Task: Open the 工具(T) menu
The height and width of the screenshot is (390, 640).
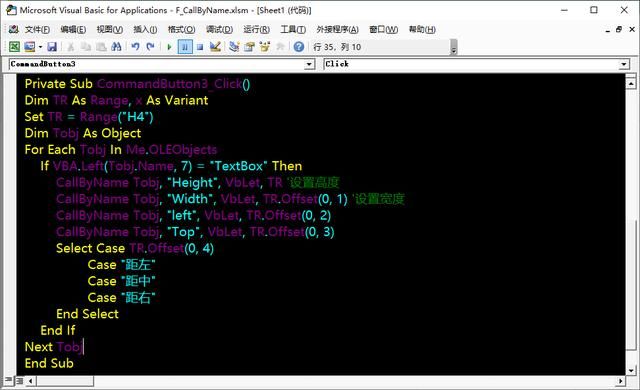Action: pos(293,29)
